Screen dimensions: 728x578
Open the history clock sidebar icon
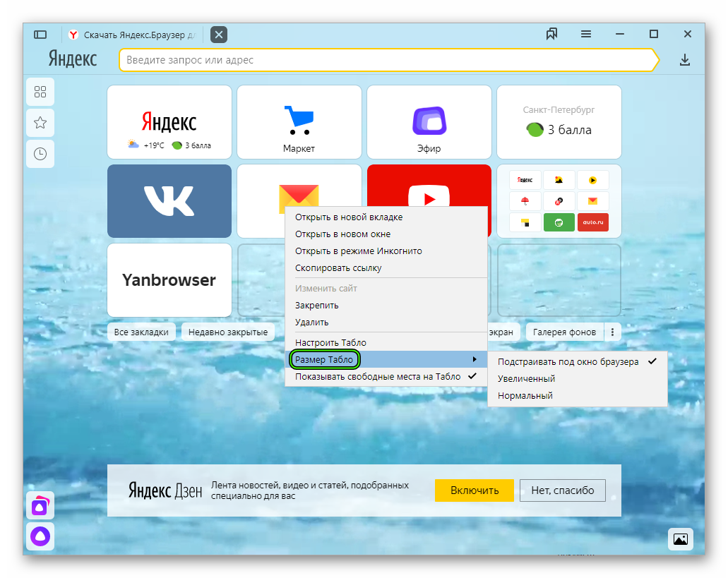coord(40,154)
